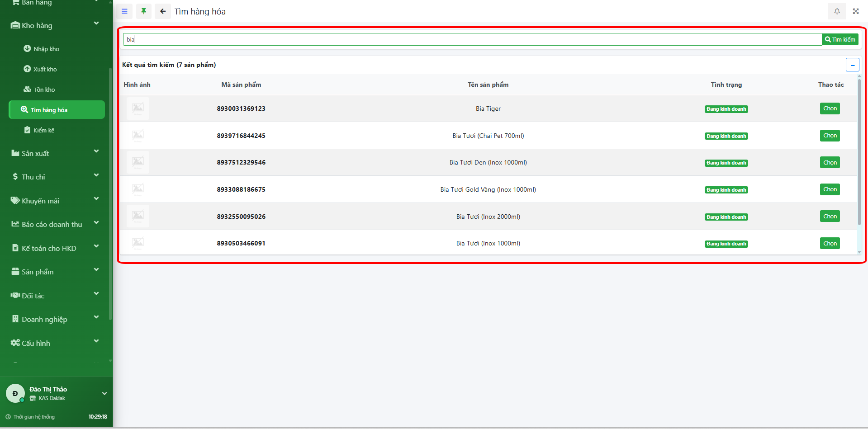Viewport: 868px width, 429px height.
Task: Choose the Bia Tiger product
Action: 830,108
